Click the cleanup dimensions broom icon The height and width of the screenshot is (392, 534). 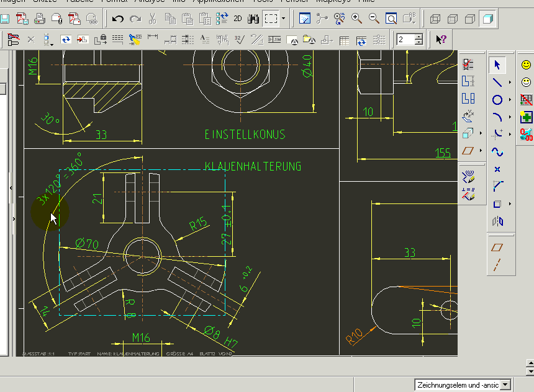135,40
